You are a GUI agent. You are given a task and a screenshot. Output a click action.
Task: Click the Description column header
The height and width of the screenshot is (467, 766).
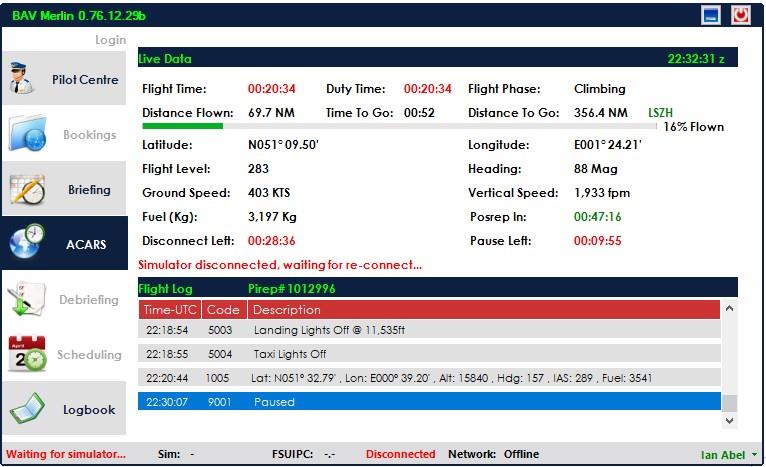coord(484,310)
